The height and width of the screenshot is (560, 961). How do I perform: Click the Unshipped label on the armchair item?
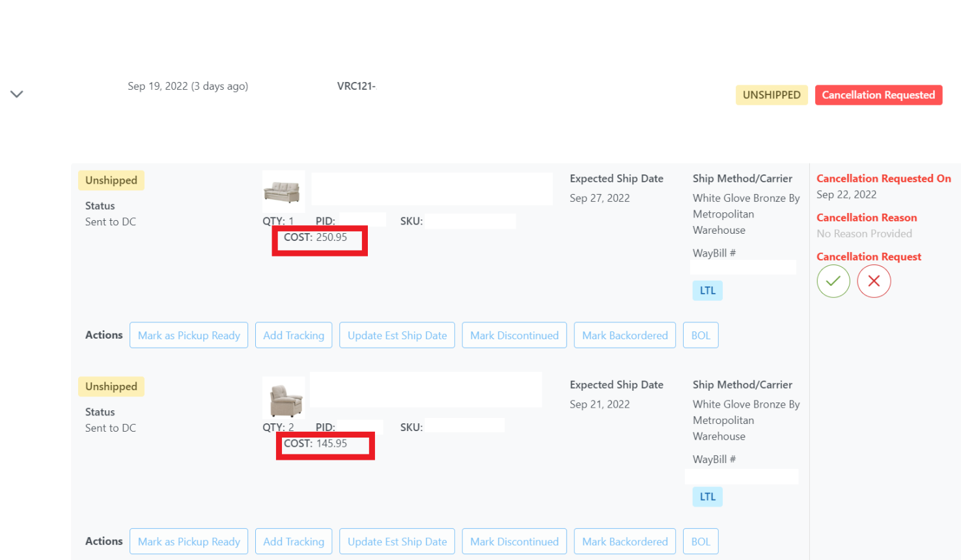[x=111, y=387]
